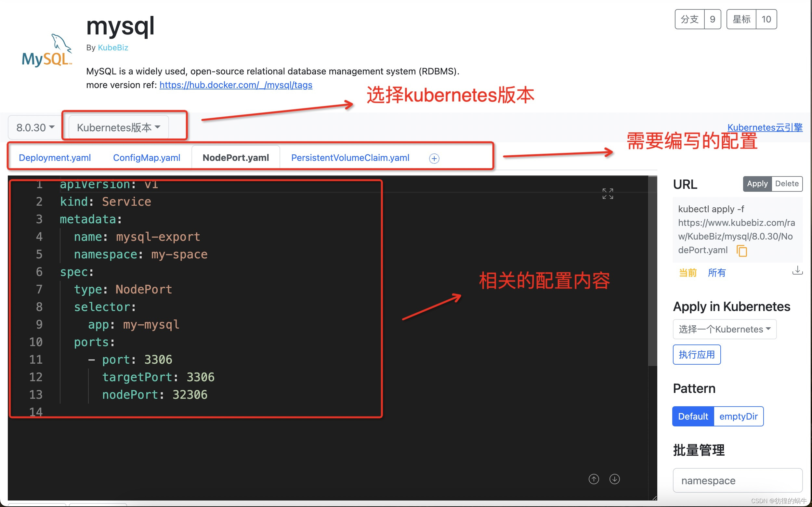The width and height of the screenshot is (812, 507).
Task: Select the emptyDir pattern toggle
Action: (738, 416)
